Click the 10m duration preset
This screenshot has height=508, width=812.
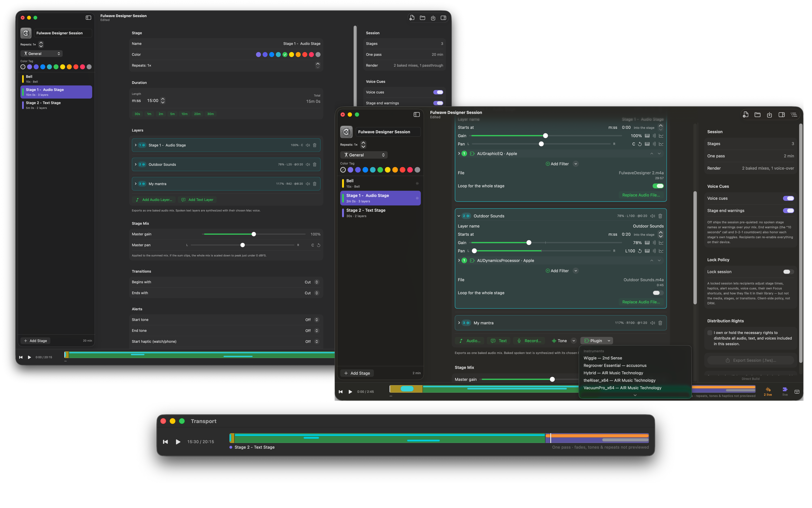click(184, 114)
